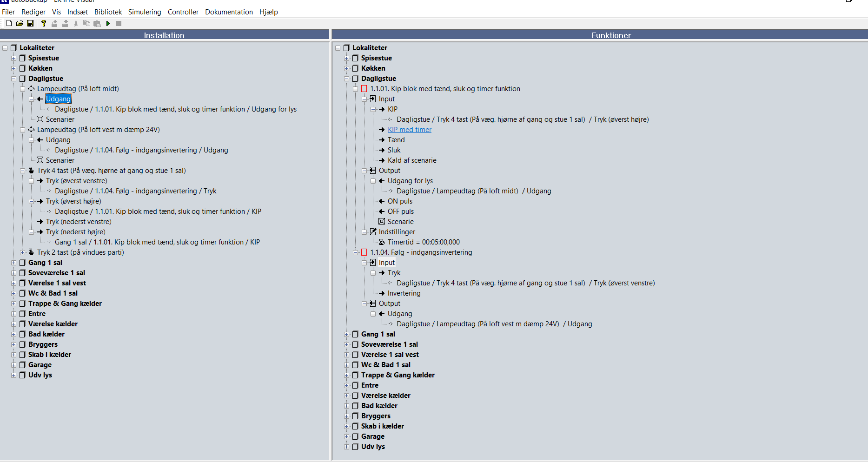Viewport: 868px width, 462px height.
Task: Collapse Dagligstue in the Funktioner tree
Action: point(347,79)
